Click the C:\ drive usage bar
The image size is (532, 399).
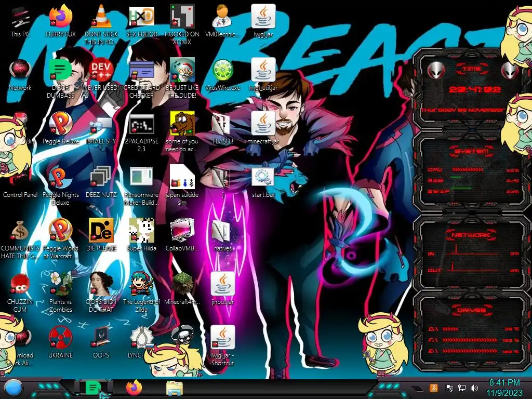pos(450,329)
